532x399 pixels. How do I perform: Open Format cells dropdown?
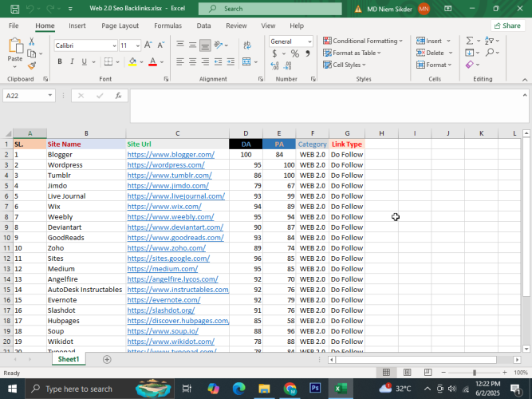(x=434, y=65)
